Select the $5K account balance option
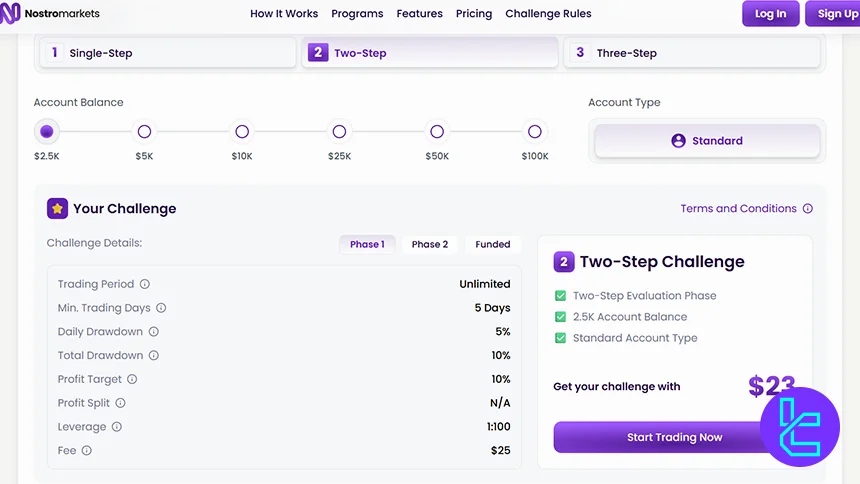 (144, 132)
